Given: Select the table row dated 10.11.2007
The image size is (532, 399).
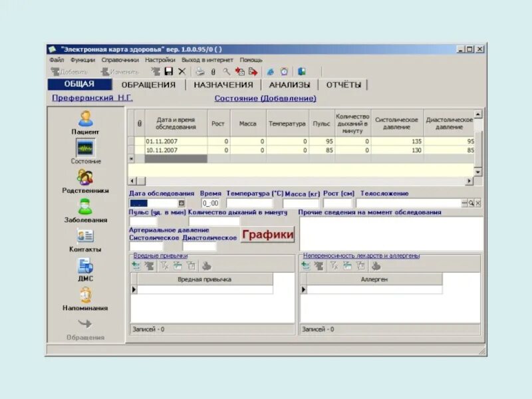Looking at the screenshot, I should pos(301,150).
